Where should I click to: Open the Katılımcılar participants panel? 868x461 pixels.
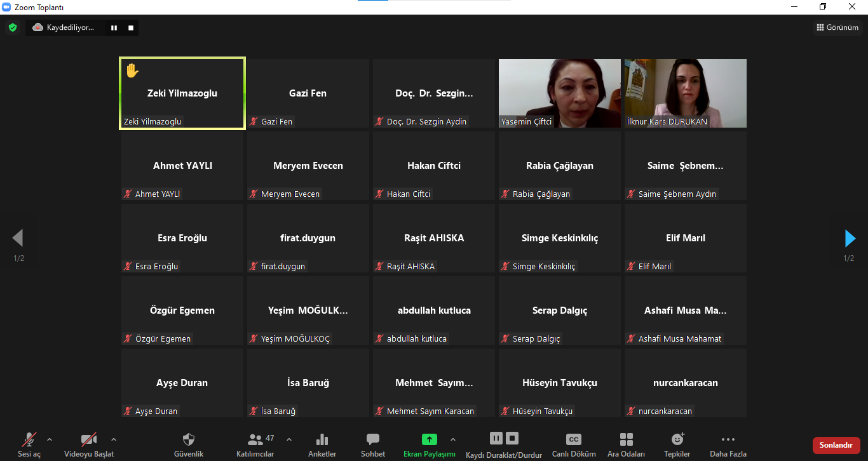click(255, 445)
